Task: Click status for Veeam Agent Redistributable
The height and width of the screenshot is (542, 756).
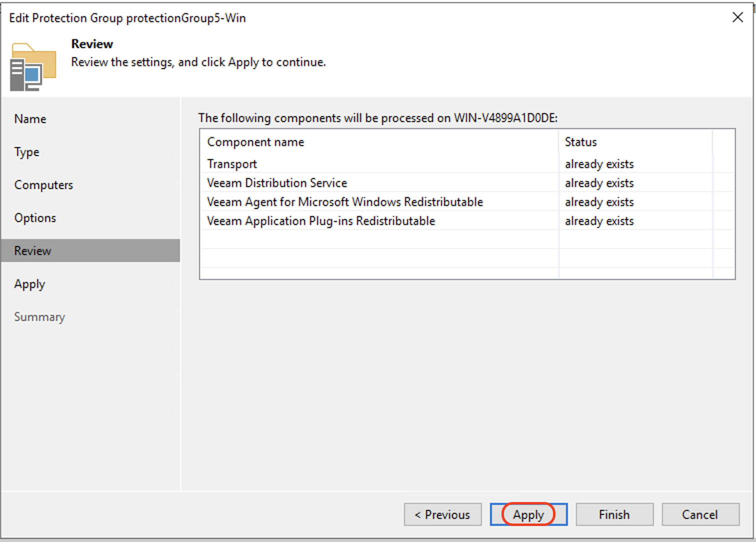Action: [x=599, y=202]
